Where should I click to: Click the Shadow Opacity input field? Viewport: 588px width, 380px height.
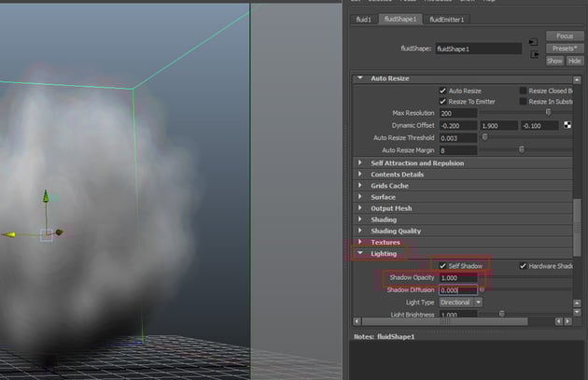(x=457, y=278)
